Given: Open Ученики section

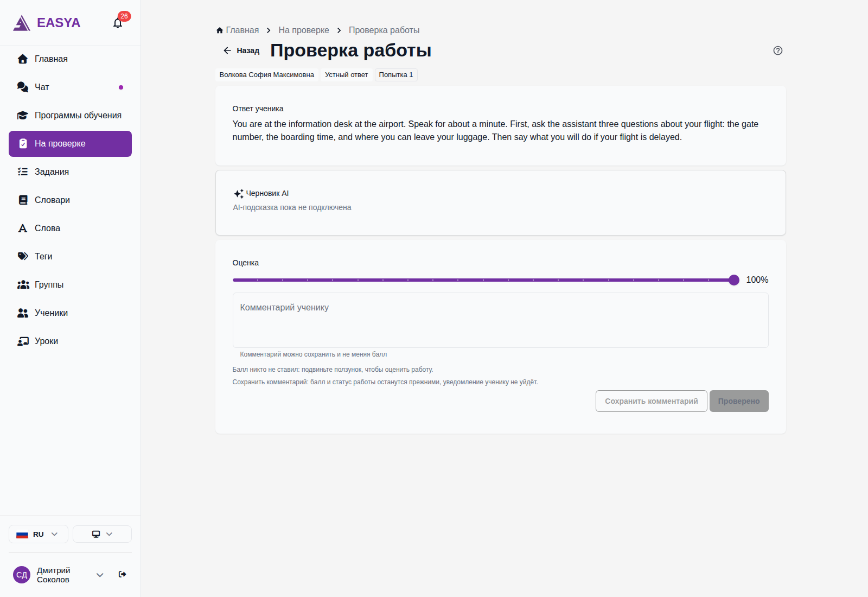Looking at the screenshot, I should (70, 313).
